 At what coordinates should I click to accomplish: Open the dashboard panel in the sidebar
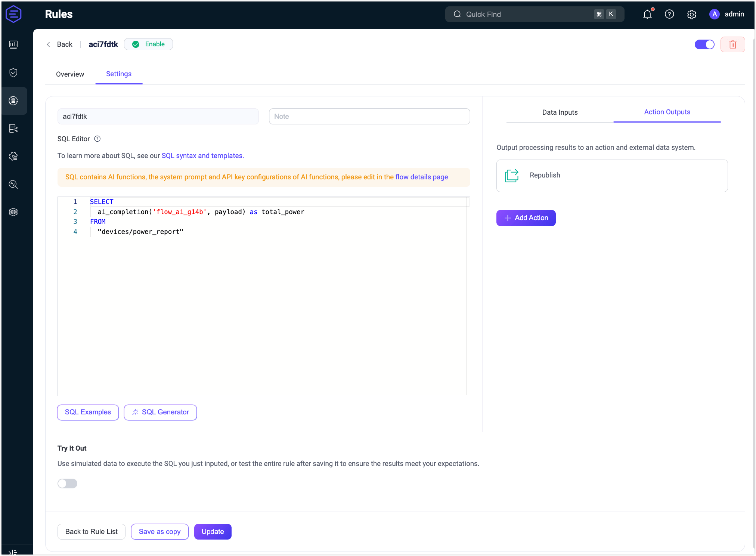(13, 44)
